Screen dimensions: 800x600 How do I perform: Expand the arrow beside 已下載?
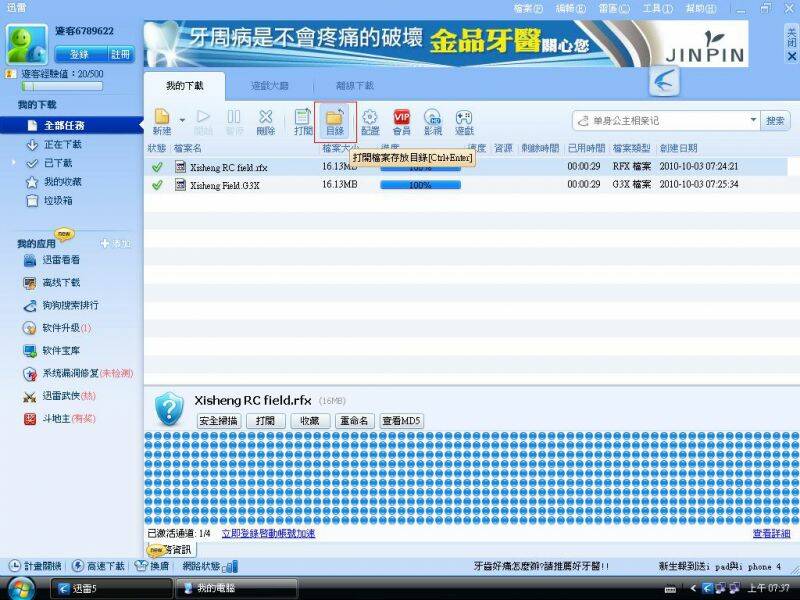click(x=14, y=163)
